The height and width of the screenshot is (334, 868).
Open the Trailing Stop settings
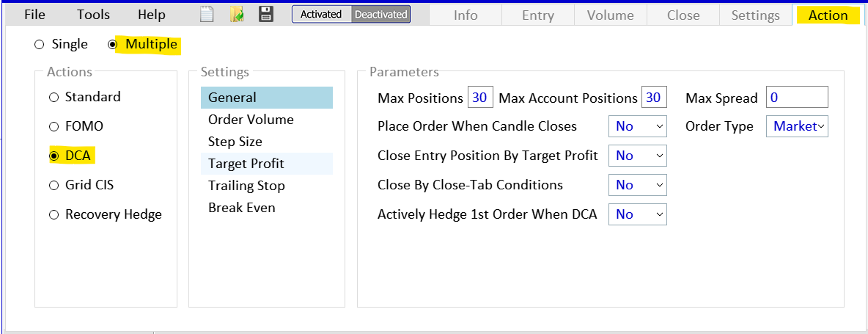pyautogui.click(x=246, y=186)
